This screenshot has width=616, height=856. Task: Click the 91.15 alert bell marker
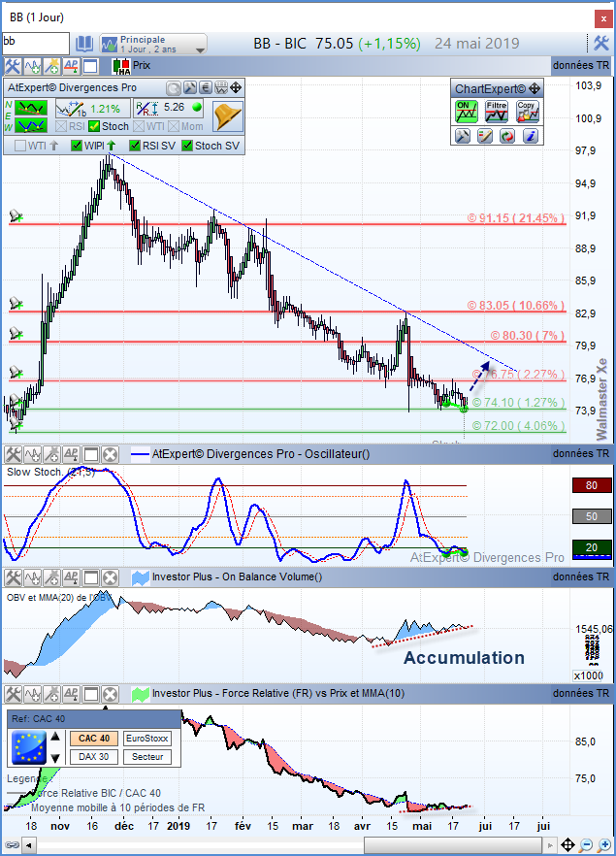coord(16,216)
